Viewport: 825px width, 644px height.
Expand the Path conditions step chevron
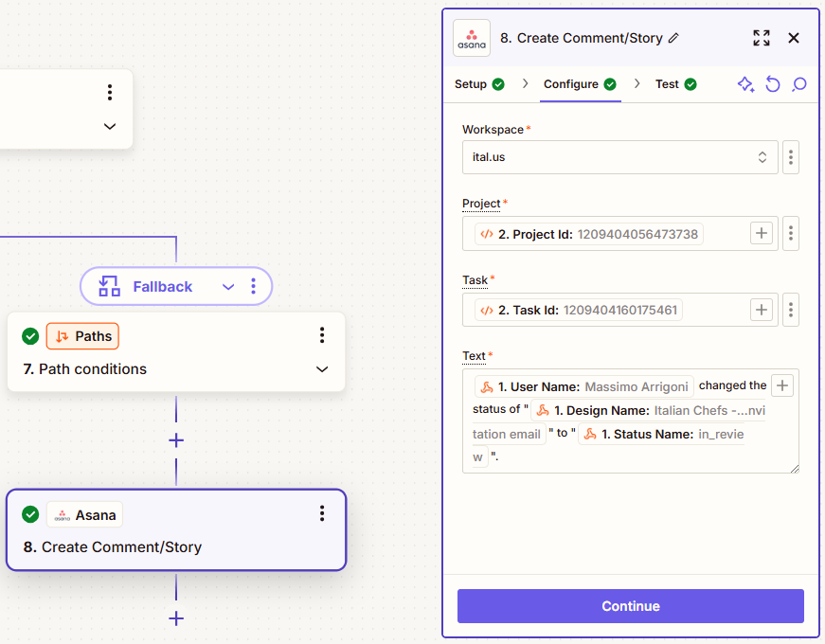click(x=322, y=369)
